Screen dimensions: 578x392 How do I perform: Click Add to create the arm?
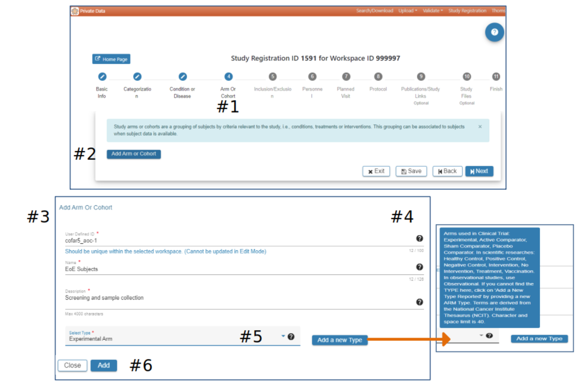click(x=104, y=365)
